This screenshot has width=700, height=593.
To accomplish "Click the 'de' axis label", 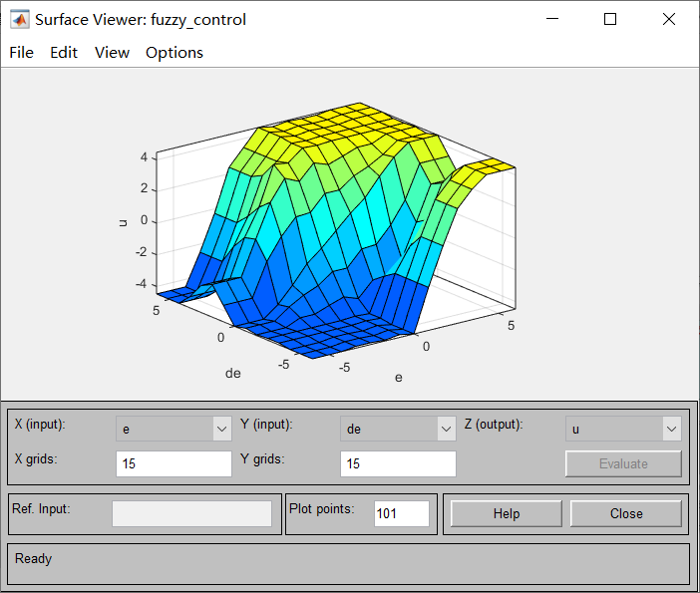I will coord(233,373).
